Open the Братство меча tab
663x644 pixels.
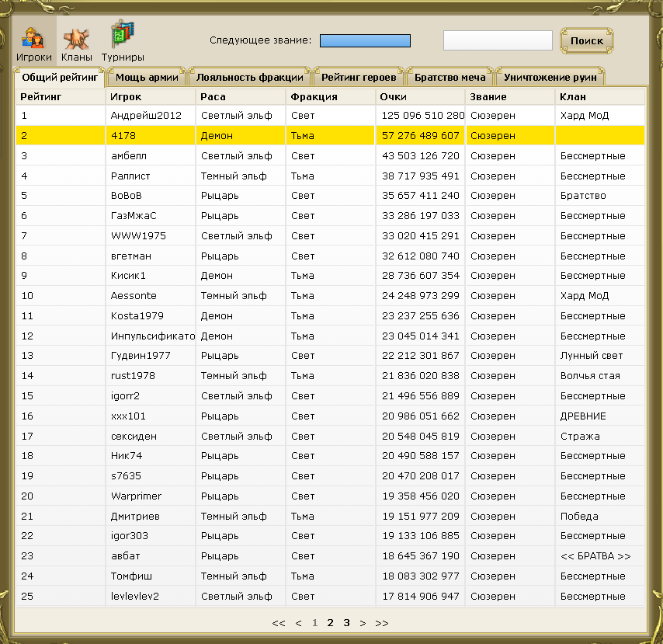coord(450,78)
